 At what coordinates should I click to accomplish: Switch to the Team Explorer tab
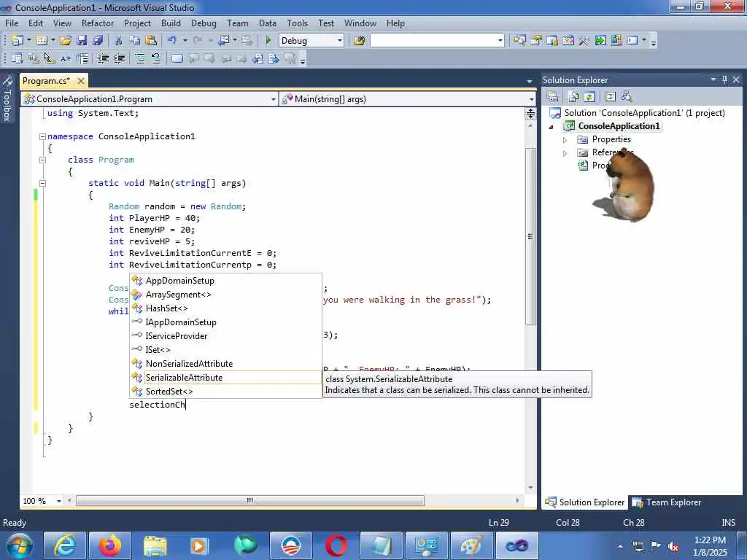coord(667,502)
